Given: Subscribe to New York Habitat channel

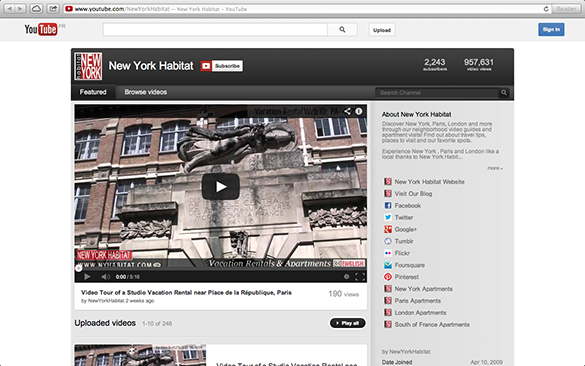Looking at the screenshot, I should tap(222, 66).
